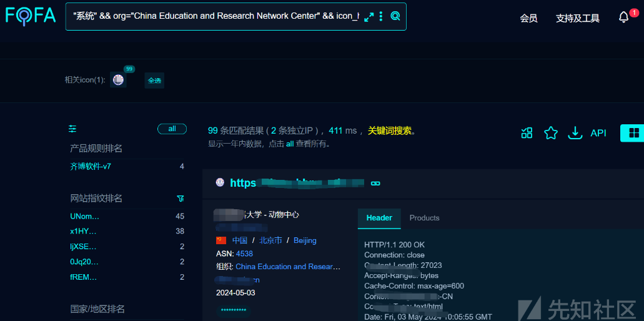The height and width of the screenshot is (321, 644).
Task: Open the 会员 menu
Action: [x=528, y=18]
